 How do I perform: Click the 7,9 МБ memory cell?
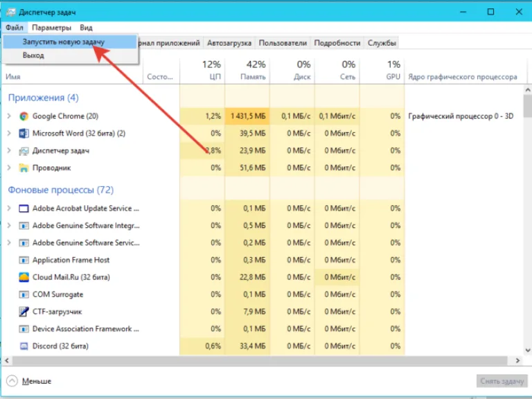pos(247,312)
